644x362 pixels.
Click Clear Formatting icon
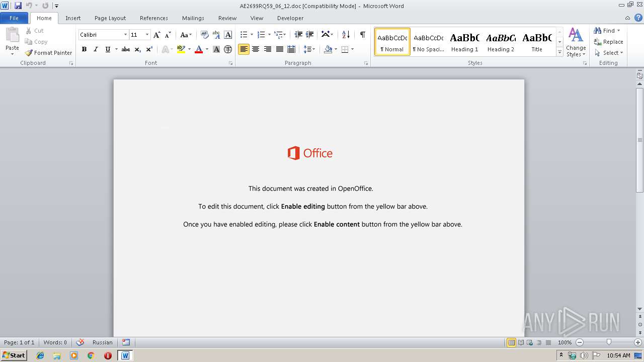pos(204,35)
